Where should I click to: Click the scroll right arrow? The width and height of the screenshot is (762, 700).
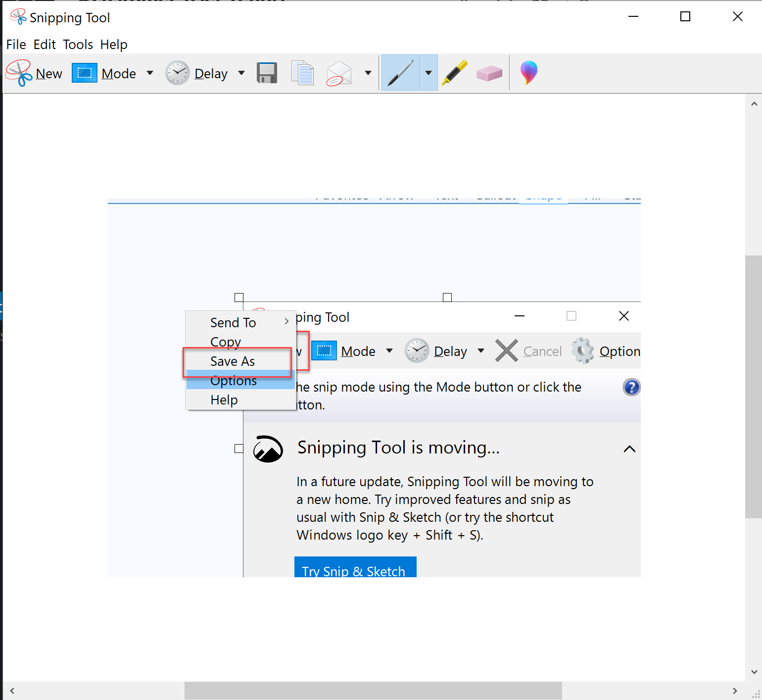point(735,691)
